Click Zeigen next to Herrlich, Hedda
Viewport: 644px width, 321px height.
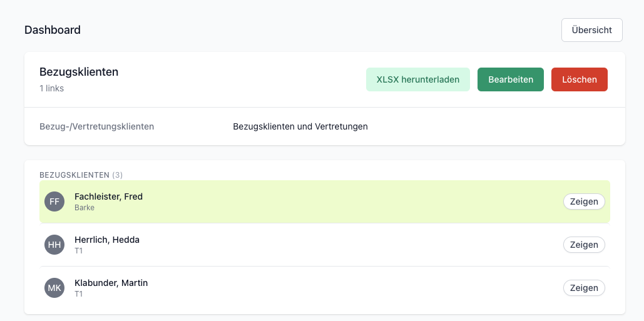(x=584, y=245)
